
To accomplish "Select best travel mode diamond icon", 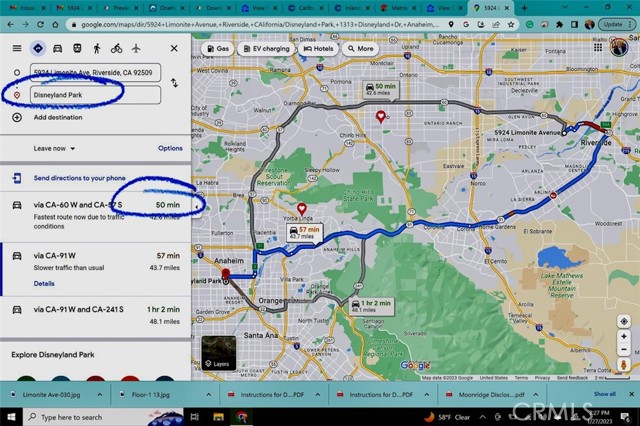I will 38,48.
